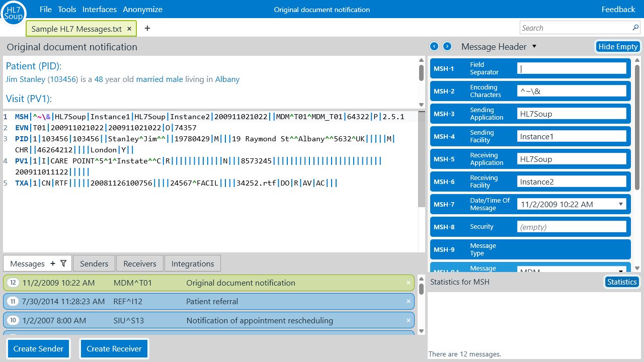
Task: Select message 12 Original document notification
Action: (209, 283)
